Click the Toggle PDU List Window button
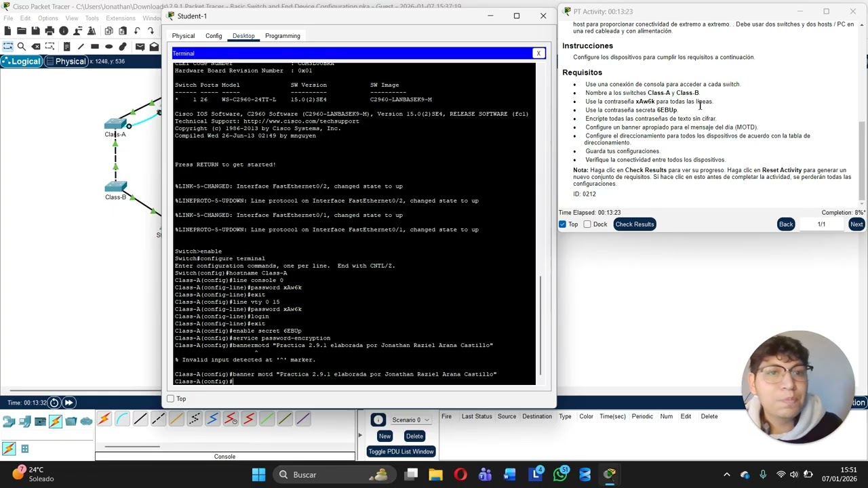Screen dimensions: 868x488 coord(401,451)
